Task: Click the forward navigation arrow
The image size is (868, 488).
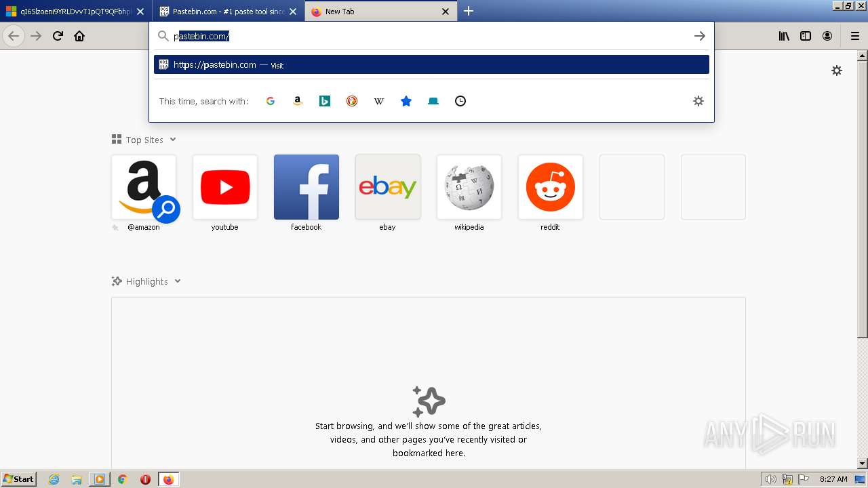Action: pyautogui.click(x=36, y=36)
